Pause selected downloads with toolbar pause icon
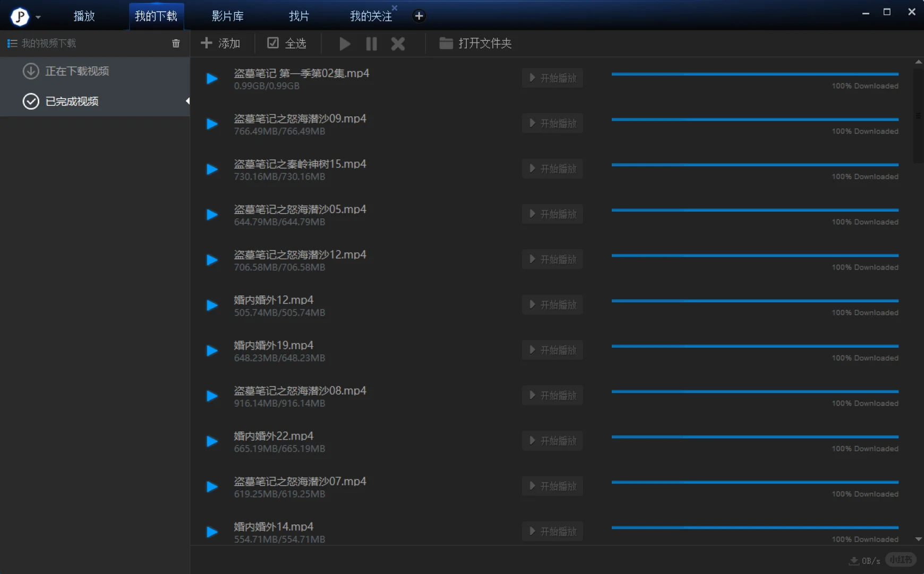 [372, 44]
